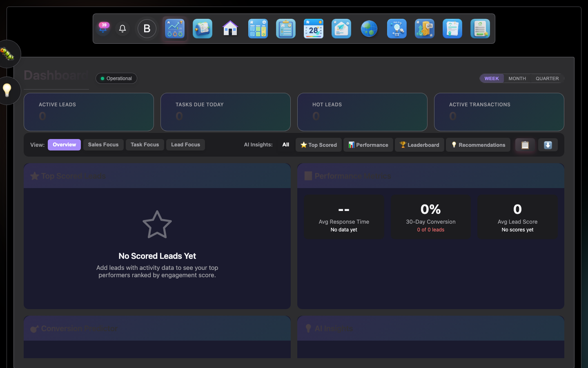
Task: Click the home icon in the dock
Action: coord(230,29)
